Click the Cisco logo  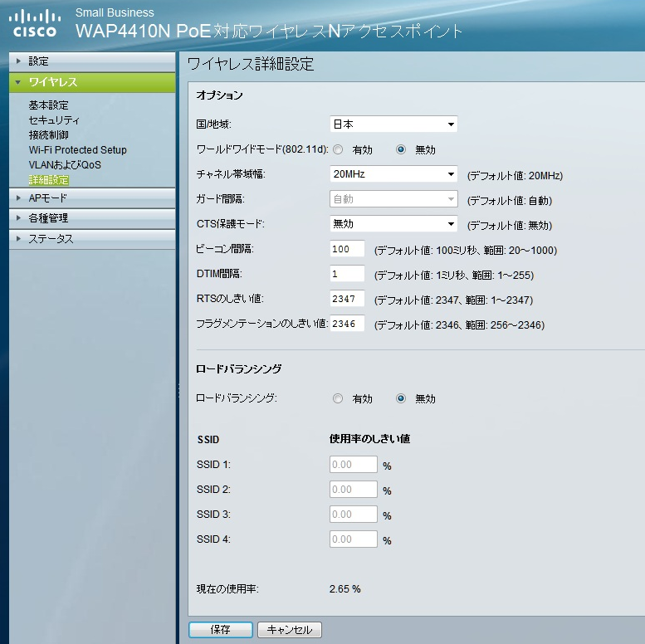(35, 24)
